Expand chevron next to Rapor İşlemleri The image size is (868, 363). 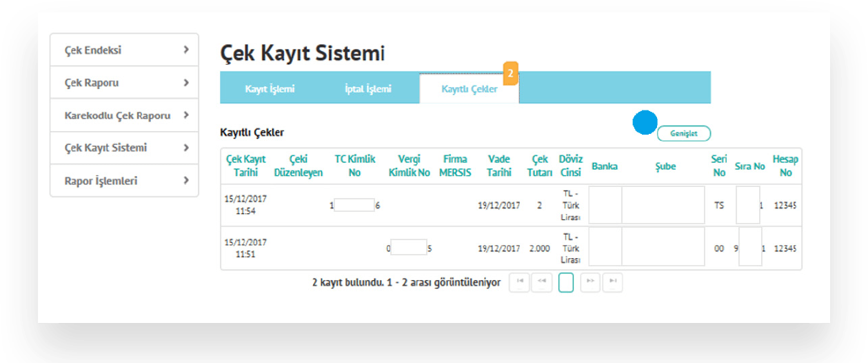[186, 181]
